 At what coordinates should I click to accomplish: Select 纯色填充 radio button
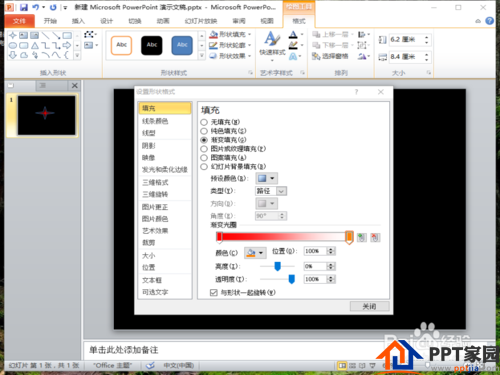coord(204,131)
